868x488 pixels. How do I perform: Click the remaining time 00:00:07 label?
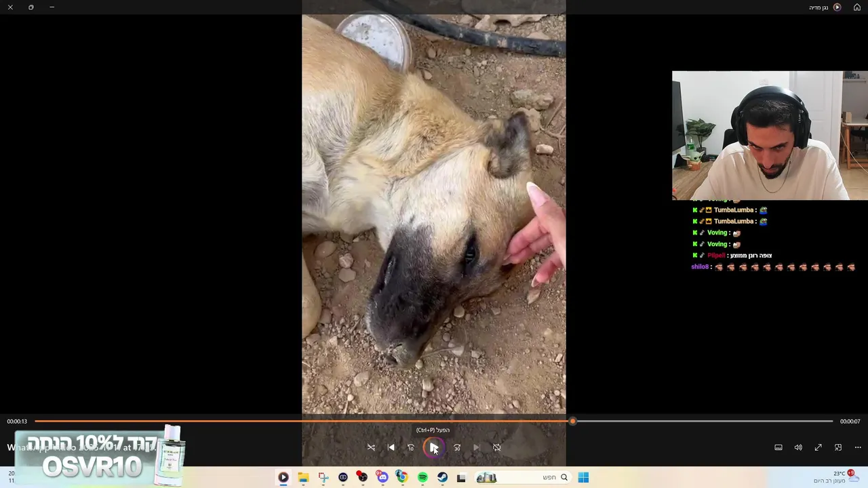point(850,421)
